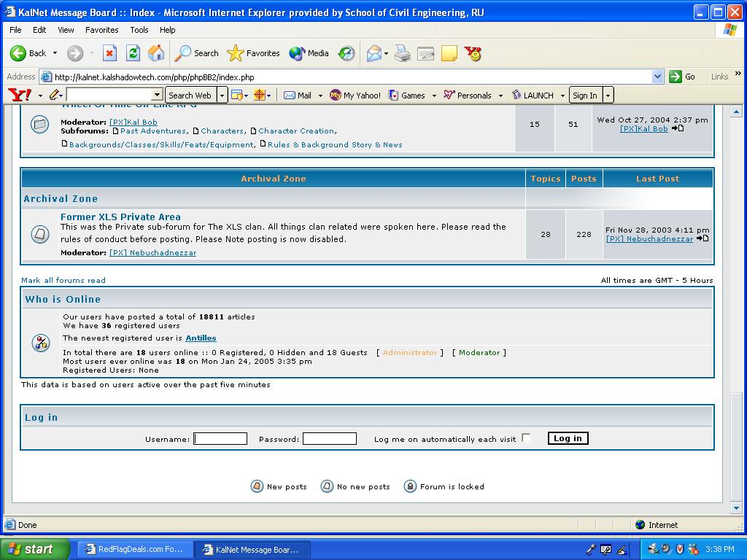Click latest post arrow icon beside Nebuchadnezzar date

click(703, 238)
